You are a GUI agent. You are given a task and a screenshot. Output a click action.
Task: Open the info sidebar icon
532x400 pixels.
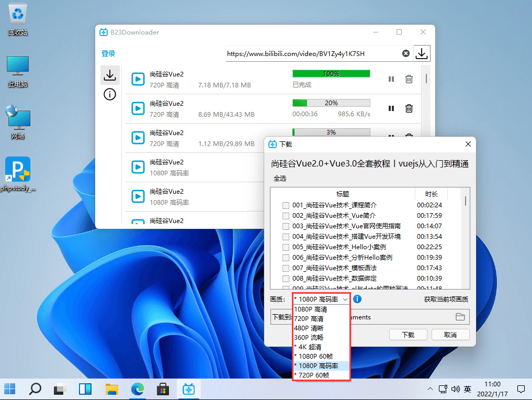110,94
